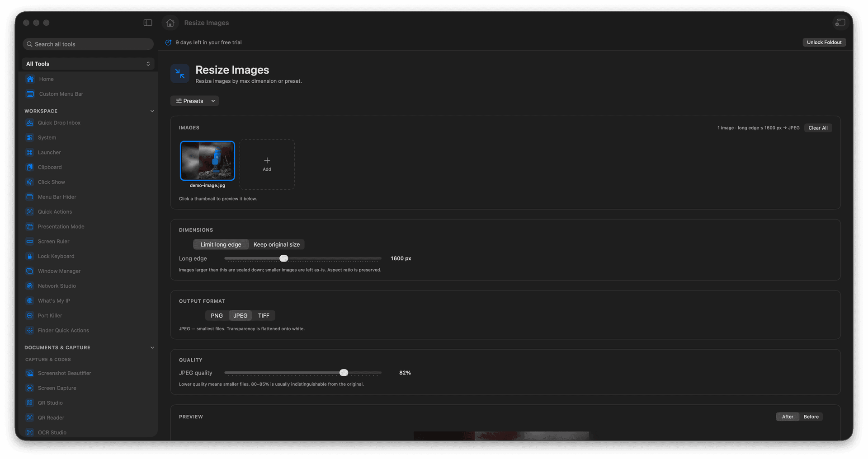Click the Resize Images title bar text
Image resolution: width=868 pixels, height=459 pixels.
coord(207,23)
